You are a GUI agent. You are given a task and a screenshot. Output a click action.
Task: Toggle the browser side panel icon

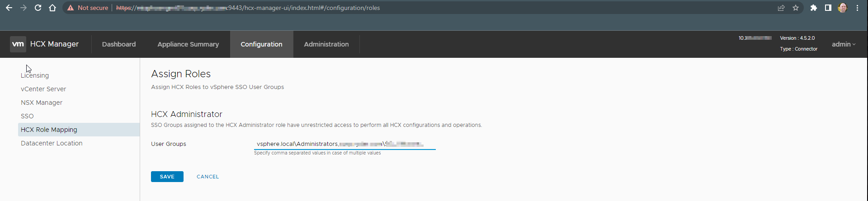(x=828, y=8)
